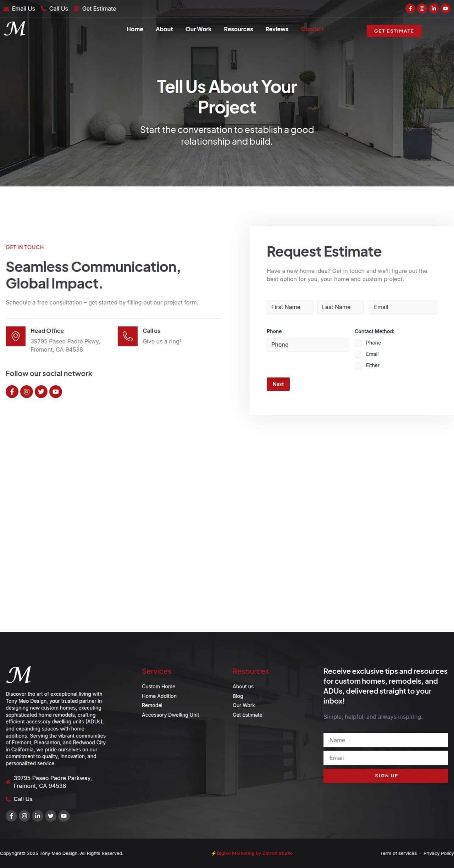This screenshot has width=454, height=868.
Task: Open LinkedIn icon in top header
Action: tap(433, 9)
